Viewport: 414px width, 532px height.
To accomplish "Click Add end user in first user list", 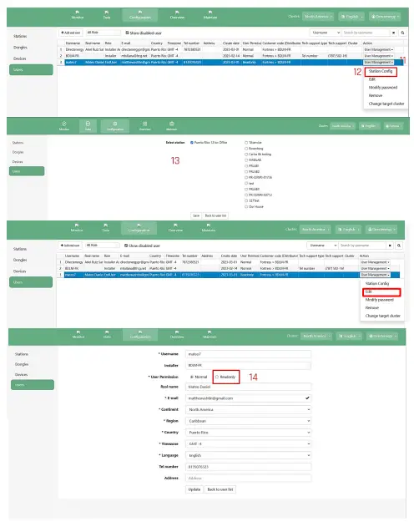I will click(x=71, y=33).
